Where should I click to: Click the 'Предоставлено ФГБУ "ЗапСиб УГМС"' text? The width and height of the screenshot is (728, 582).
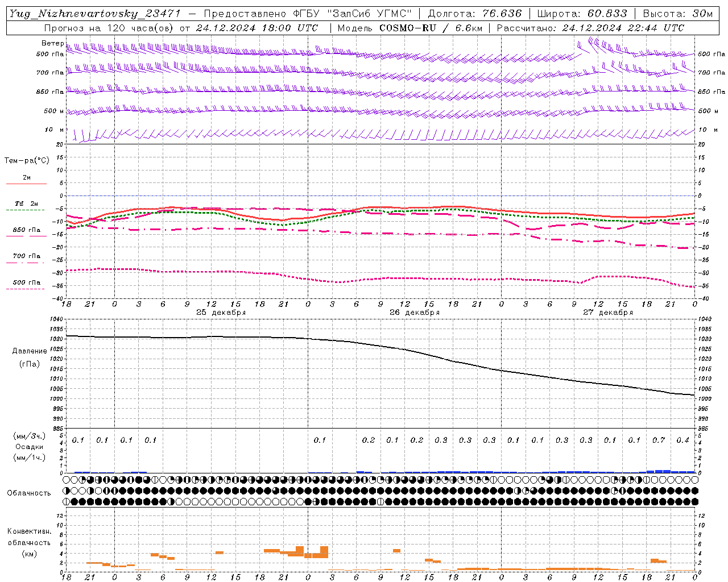308,14
